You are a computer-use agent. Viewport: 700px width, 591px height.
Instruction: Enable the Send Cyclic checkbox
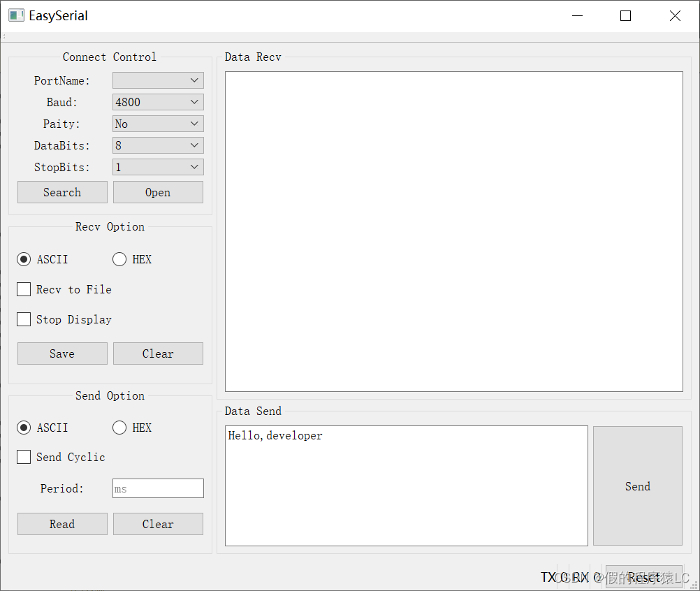(x=61, y=457)
